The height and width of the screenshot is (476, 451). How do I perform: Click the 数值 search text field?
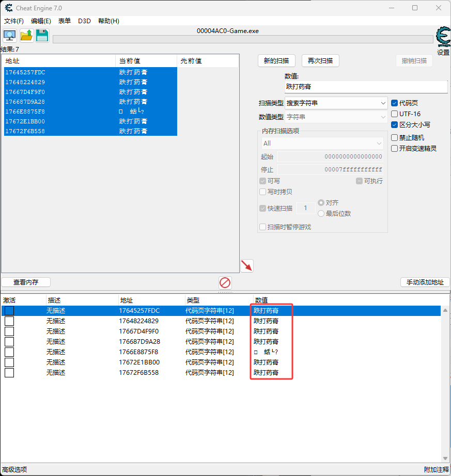(366, 87)
